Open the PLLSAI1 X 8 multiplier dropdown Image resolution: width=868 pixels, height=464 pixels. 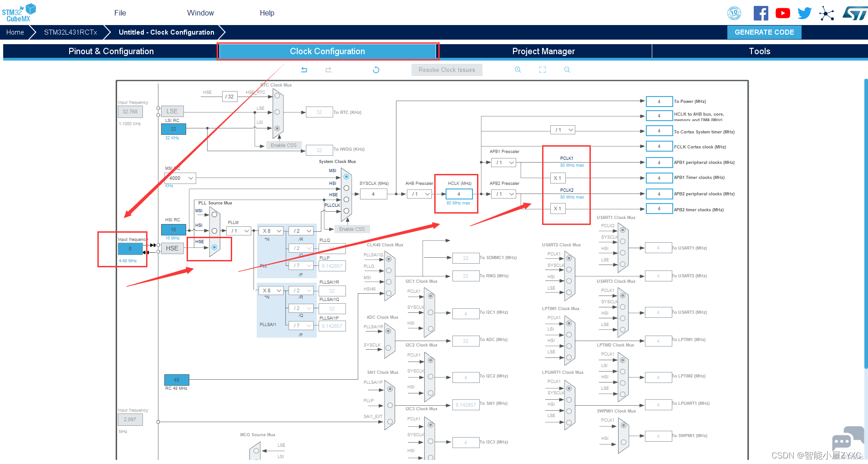tap(271, 291)
